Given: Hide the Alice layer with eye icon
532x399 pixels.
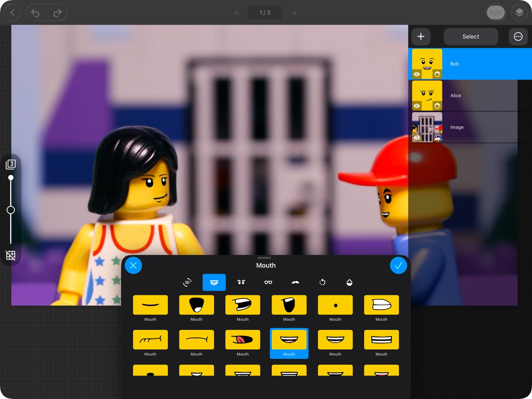Looking at the screenshot, I should pyautogui.click(x=417, y=106).
